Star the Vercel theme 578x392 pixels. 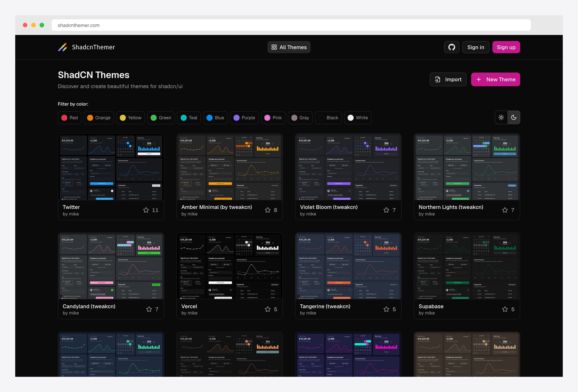click(268, 309)
